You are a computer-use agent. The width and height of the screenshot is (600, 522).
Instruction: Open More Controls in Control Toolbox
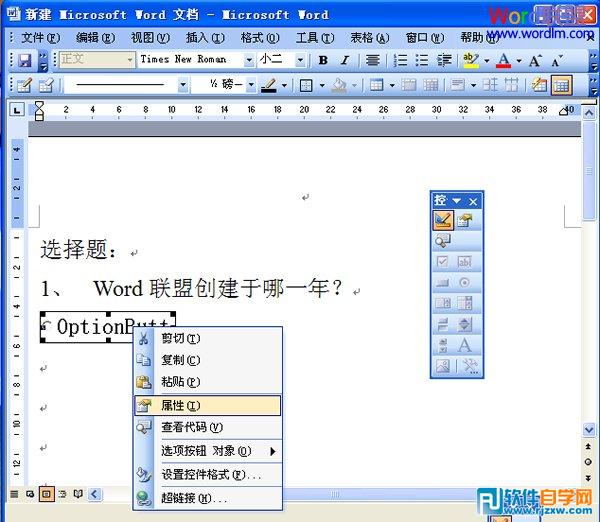coord(470,366)
